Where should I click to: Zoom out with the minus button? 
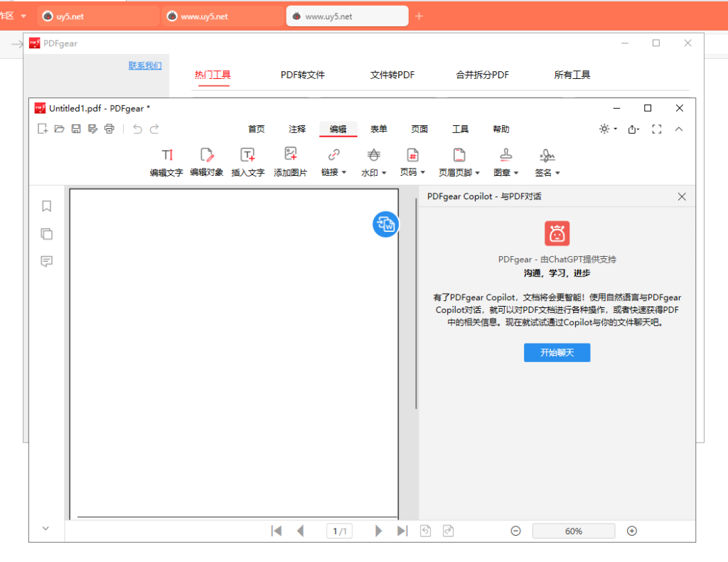[516, 531]
